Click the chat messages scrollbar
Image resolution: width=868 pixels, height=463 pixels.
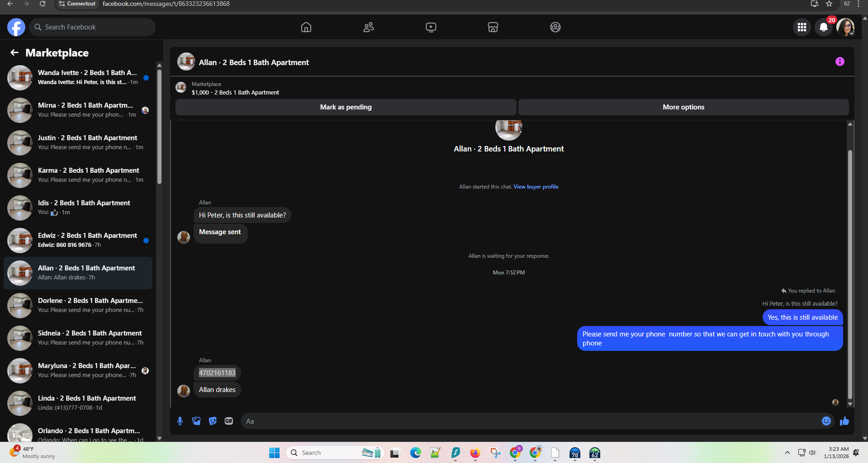(x=850, y=275)
